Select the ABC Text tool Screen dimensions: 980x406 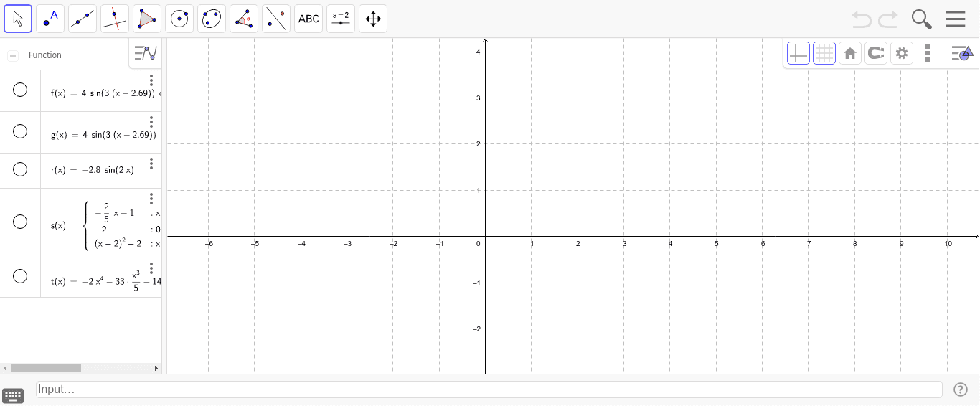pyautogui.click(x=308, y=19)
